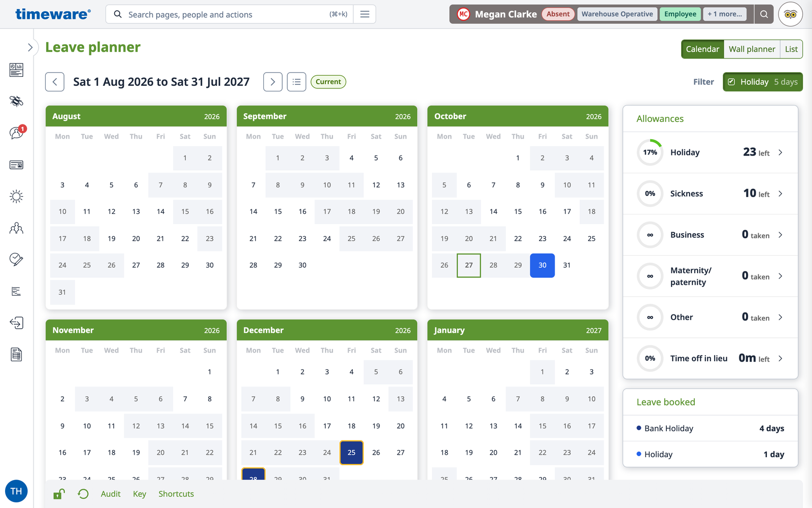The image size is (812, 508).
Task: Click the refresh icon in footer
Action: [x=83, y=494]
